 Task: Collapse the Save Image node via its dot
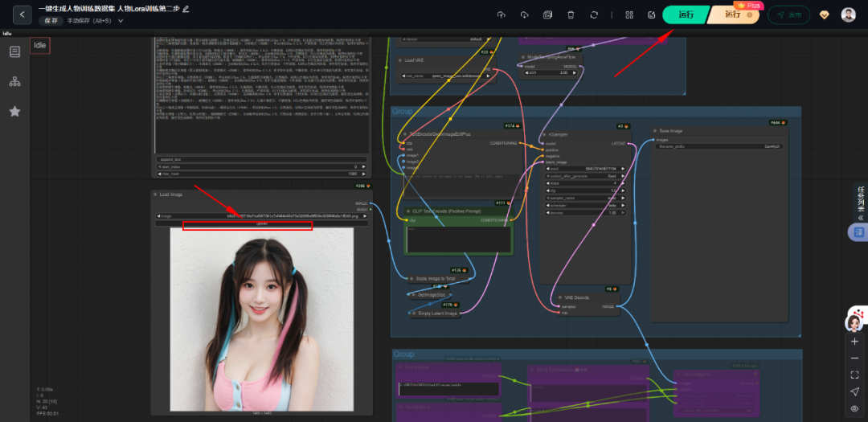[655, 131]
